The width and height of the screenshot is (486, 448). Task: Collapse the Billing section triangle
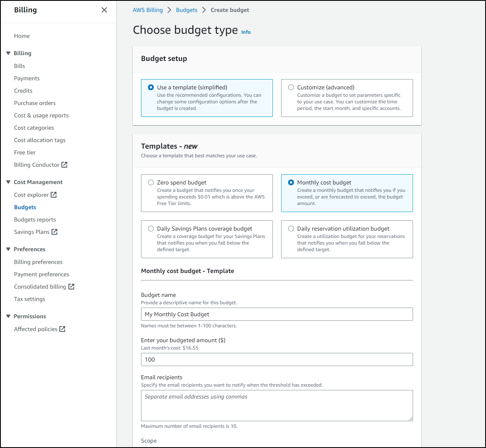[8, 53]
